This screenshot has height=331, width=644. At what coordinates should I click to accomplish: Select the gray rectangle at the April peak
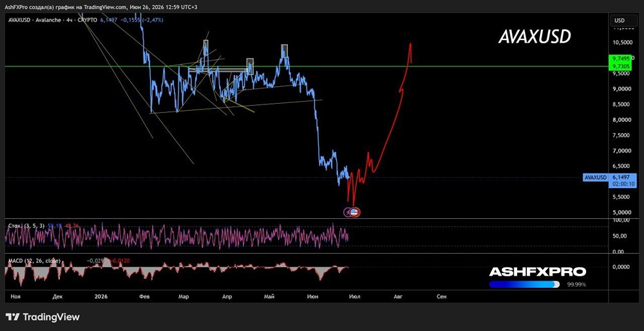click(250, 64)
